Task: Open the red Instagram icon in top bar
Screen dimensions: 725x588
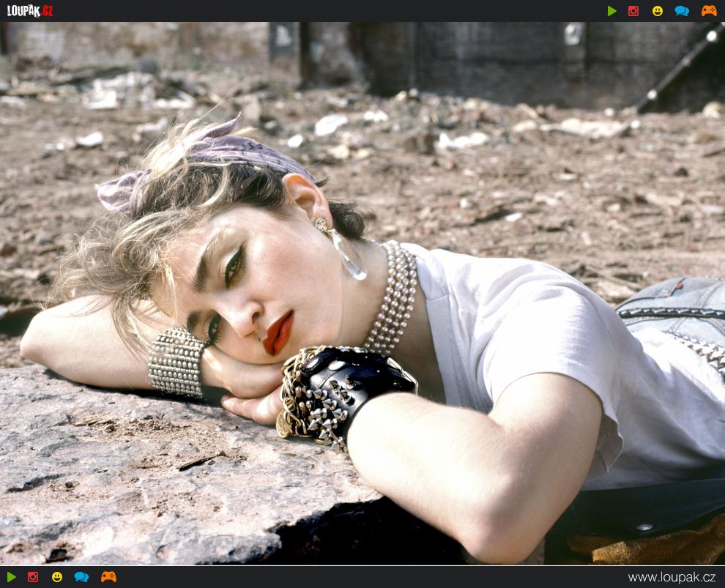Action: (633, 11)
